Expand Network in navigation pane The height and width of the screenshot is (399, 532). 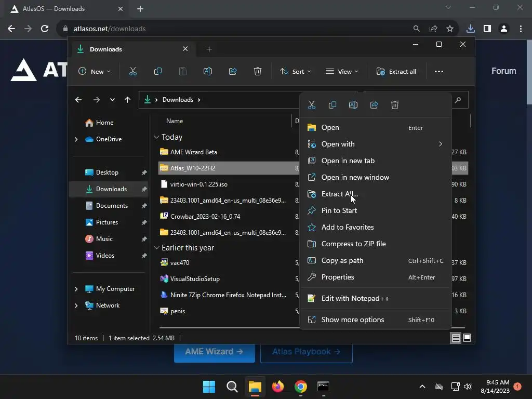coord(76,305)
